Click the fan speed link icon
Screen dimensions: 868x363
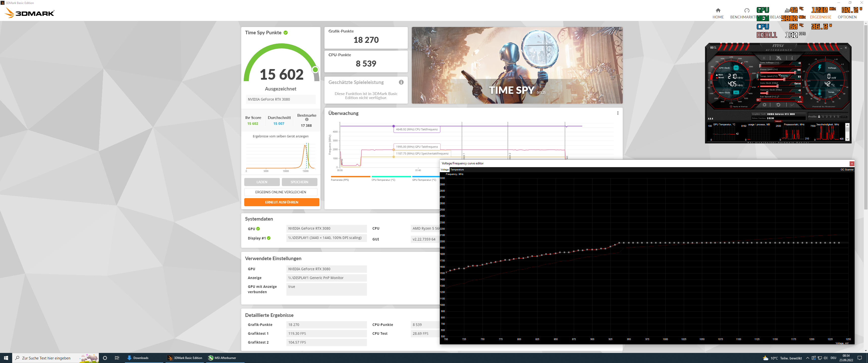pyautogui.click(x=778, y=97)
